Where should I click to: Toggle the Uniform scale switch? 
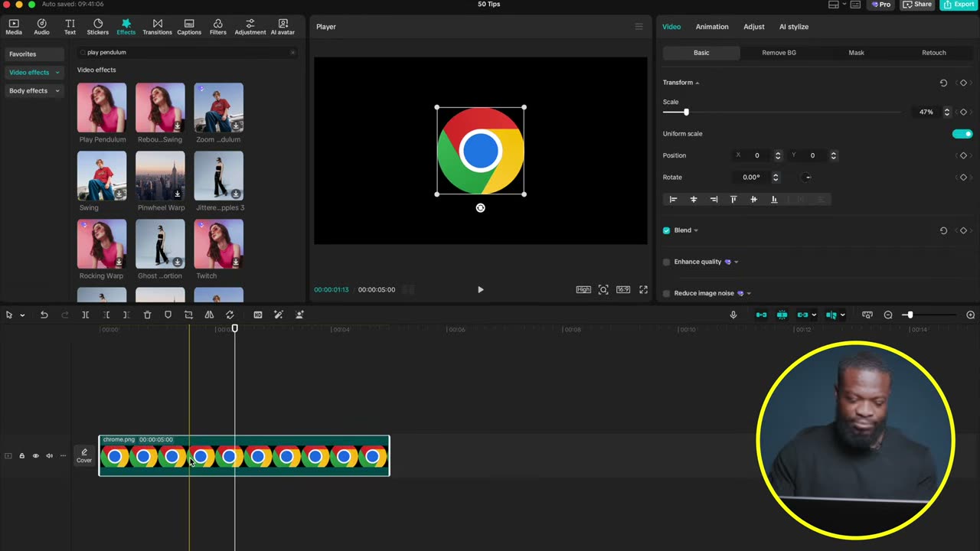pyautogui.click(x=962, y=134)
